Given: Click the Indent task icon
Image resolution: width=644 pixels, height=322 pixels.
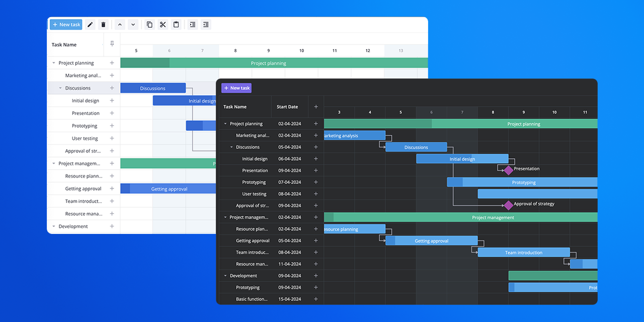Looking at the screenshot, I should coord(192,24).
